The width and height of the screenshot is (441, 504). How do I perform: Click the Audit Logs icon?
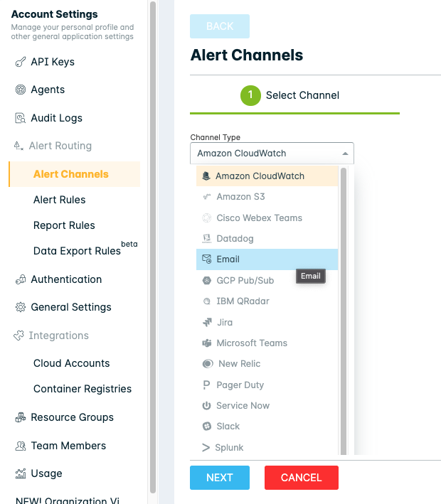click(21, 118)
